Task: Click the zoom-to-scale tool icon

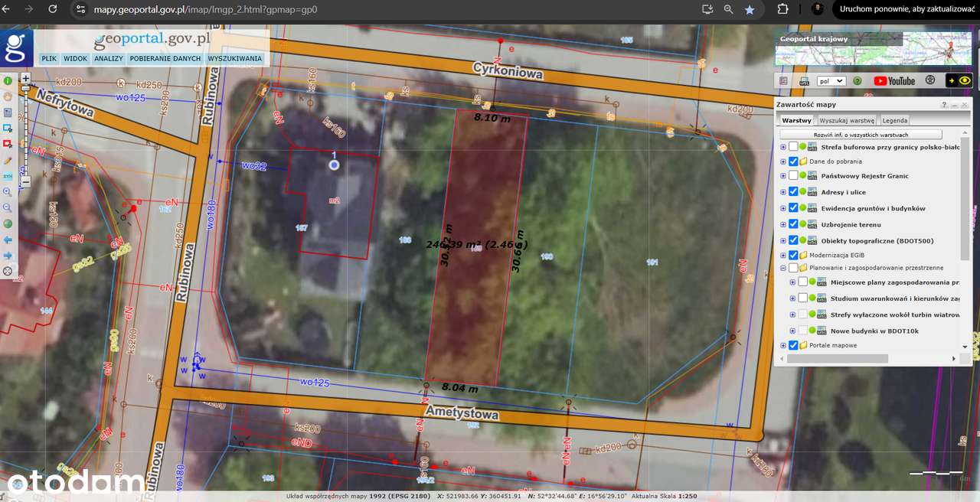Action: (8, 176)
